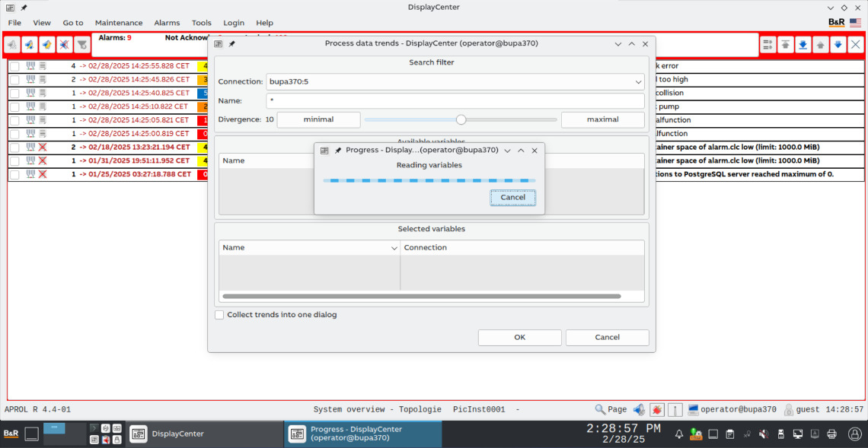The height and width of the screenshot is (448, 868).
Task: Click the jump-to-top arrow icon in alarm toolbar
Action: (785, 45)
